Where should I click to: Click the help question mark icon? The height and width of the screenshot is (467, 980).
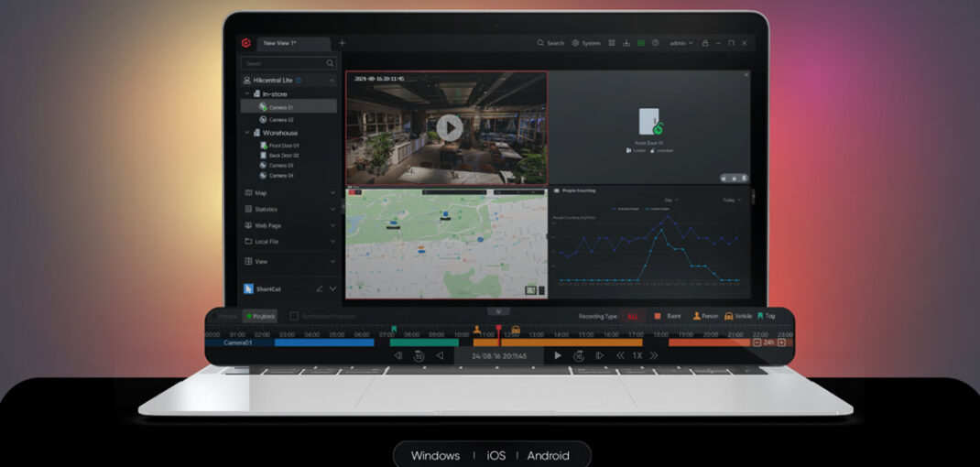[655, 43]
